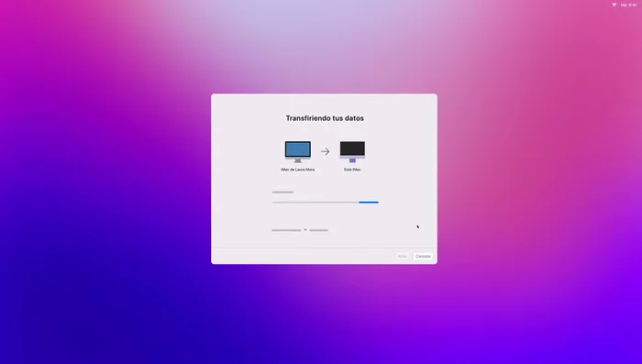Click the Cancelar button

(423, 257)
